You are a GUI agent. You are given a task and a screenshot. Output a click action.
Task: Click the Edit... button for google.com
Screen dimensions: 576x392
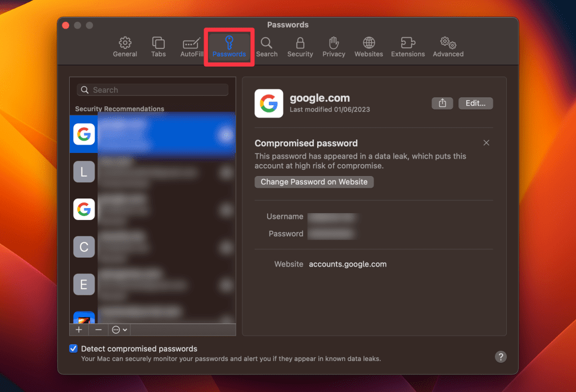pyautogui.click(x=475, y=103)
